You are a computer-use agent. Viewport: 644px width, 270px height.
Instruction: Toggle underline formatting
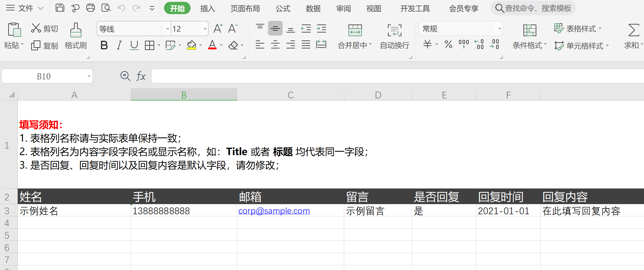[x=134, y=45]
